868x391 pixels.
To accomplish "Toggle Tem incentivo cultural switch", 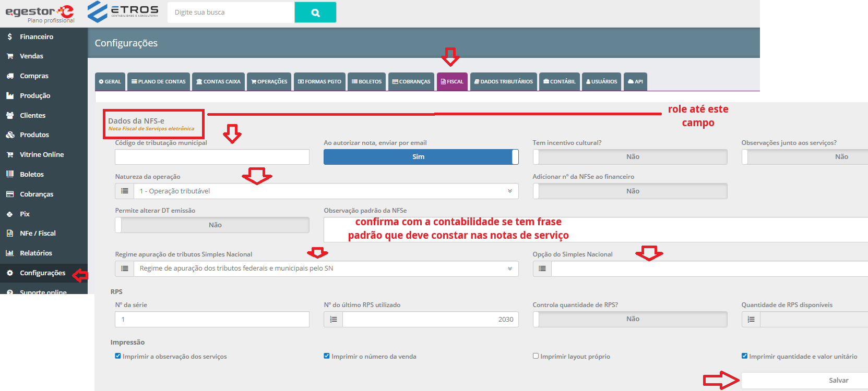I will pyautogui.click(x=630, y=157).
